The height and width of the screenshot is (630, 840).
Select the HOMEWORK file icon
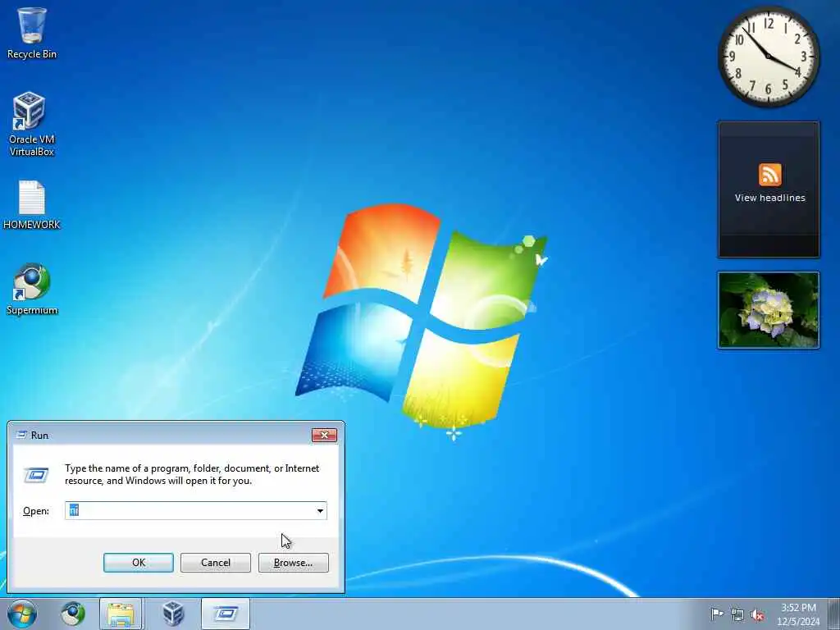click(x=32, y=205)
